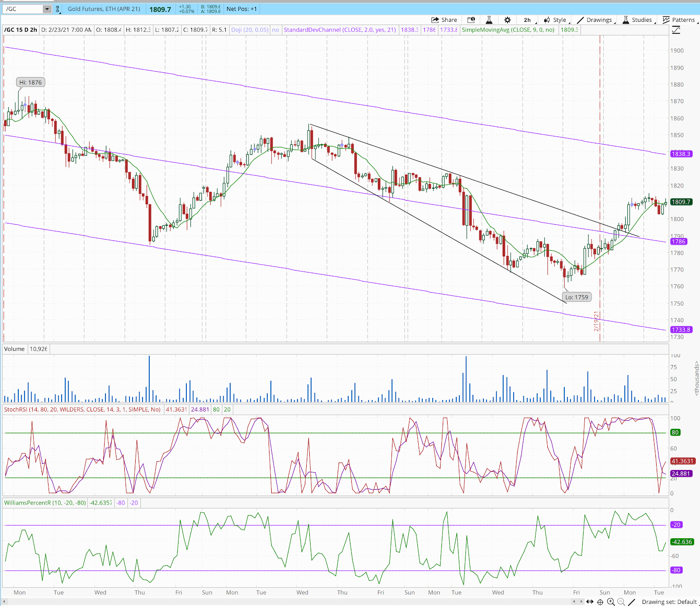Click the symbol link clipboard icon
The image size is (700, 606).
[x=57, y=9]
